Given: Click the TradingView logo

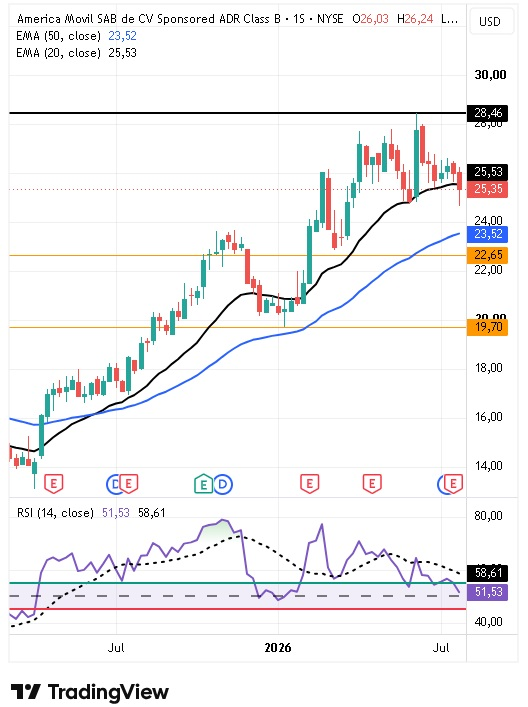Looking at the screenshot, I should pyautogui.click(x=90, y=692).
